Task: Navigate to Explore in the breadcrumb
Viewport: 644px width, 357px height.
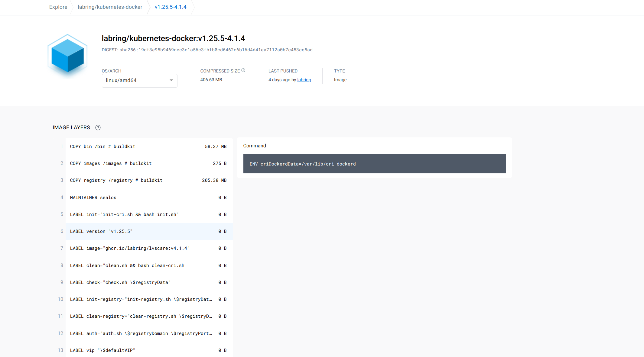Action: coord(58,7)
